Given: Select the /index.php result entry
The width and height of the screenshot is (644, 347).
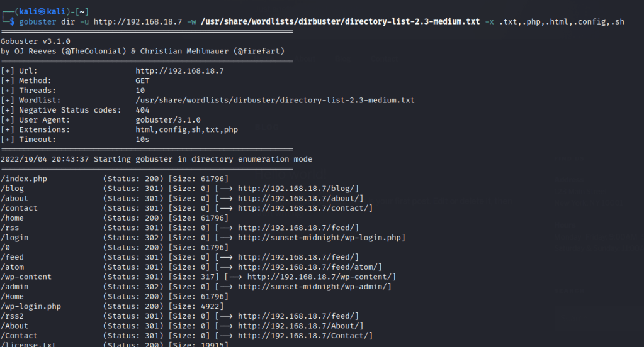Looking at the screenshot, I should pyautogui.click(x=24, y=179).
